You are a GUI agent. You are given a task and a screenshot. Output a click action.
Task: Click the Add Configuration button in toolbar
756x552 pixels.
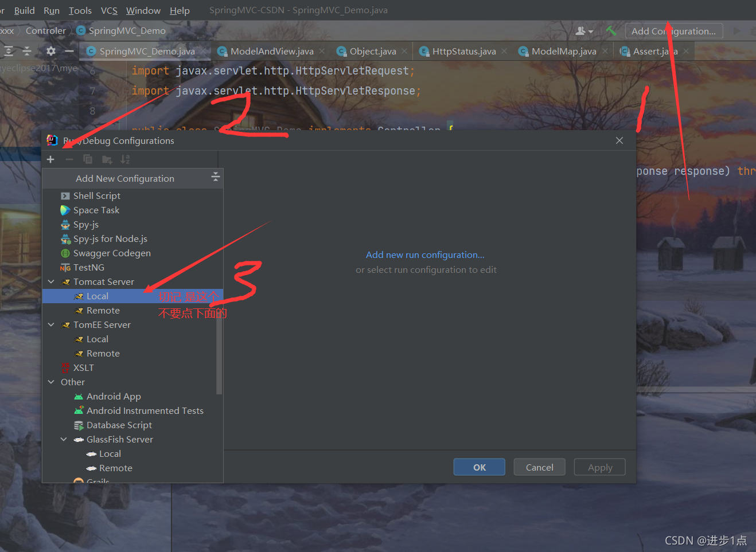click(674, 31)
